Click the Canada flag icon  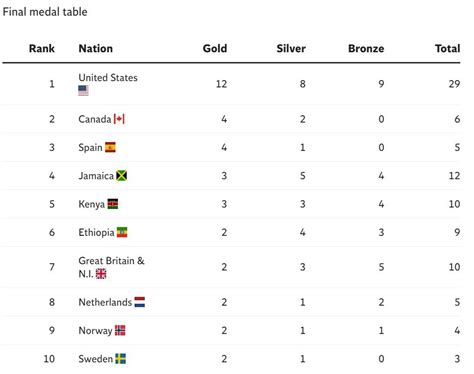[x=119, y=119]
